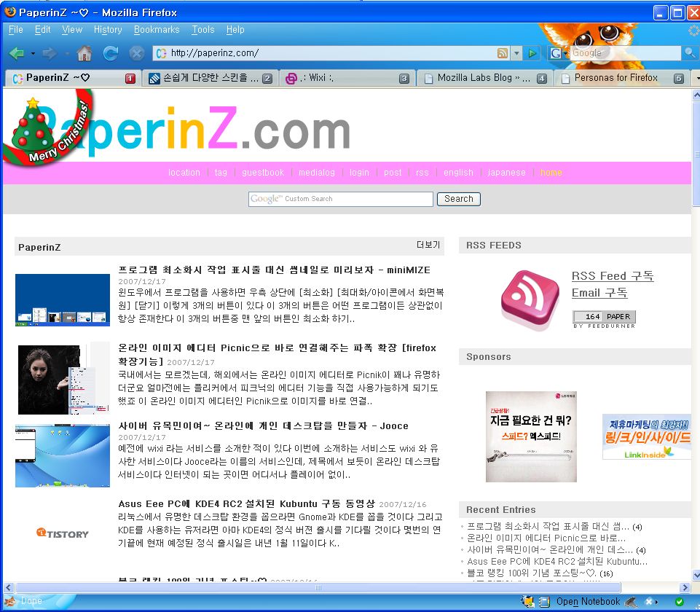Screen dimensions: 700x612
Task: Open the address bar history dropdown
Action: coord(516,54)
